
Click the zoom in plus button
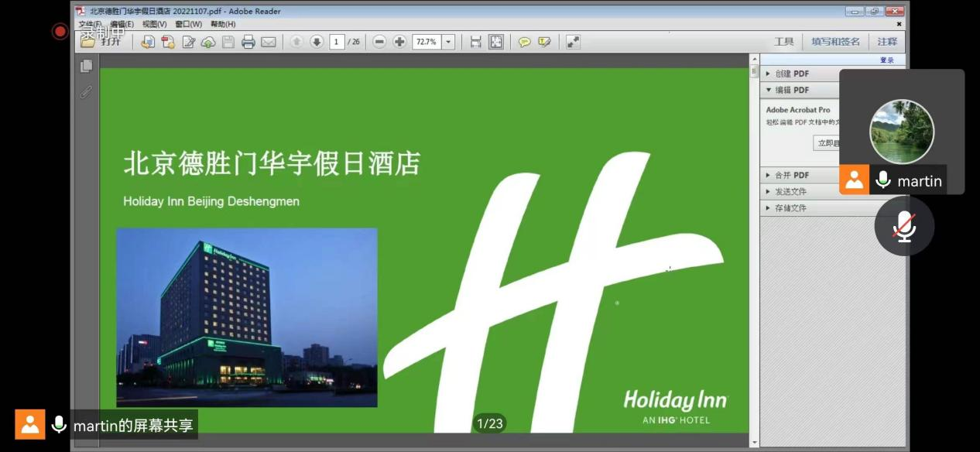click(399, 42)
